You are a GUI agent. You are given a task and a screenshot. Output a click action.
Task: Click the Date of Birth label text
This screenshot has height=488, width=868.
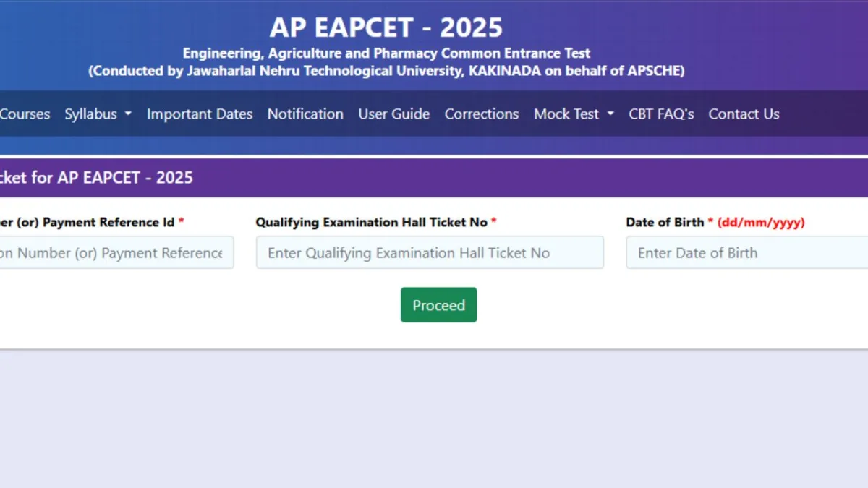point(665,223)
